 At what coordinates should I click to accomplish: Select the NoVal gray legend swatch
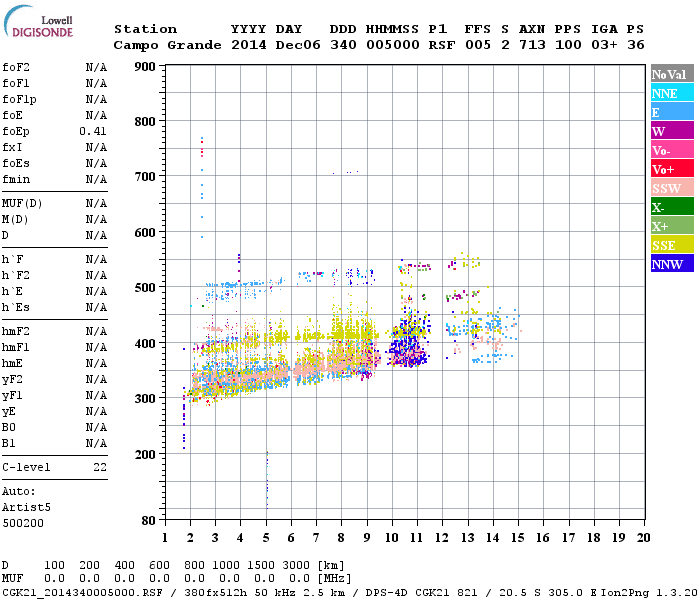click(672, 74)
